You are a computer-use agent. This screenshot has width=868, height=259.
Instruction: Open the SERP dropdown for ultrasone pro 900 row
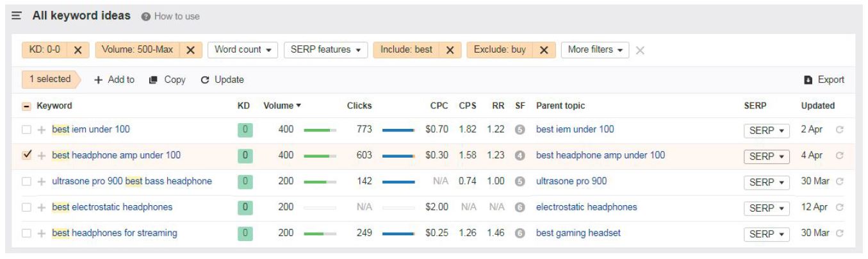[766, 182]
